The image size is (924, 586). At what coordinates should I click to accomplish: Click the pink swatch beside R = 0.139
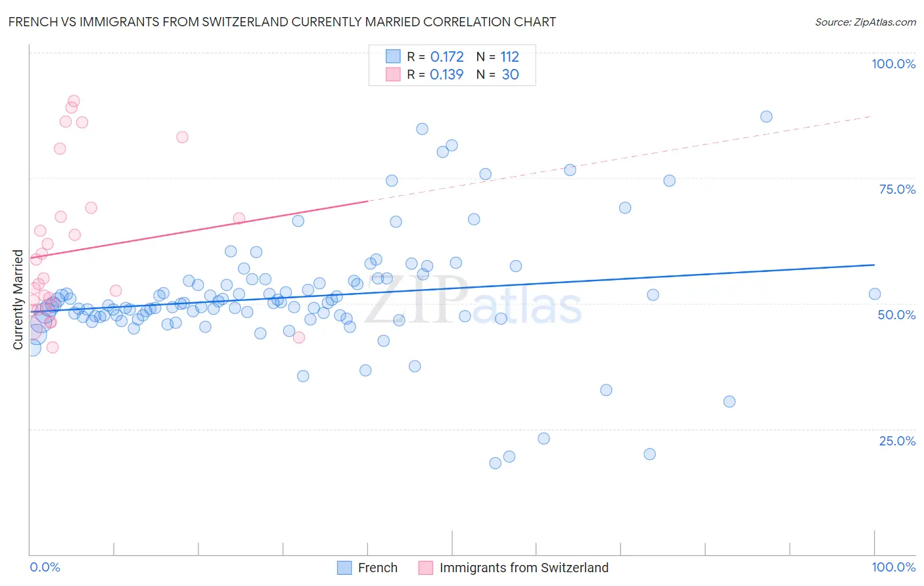[x=393, y=74]
